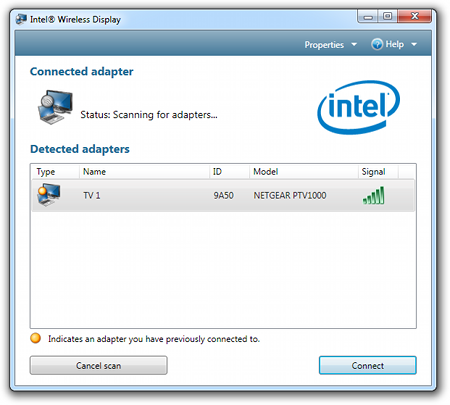Click the green signal strength bars
450x405 pixels.
[374, 195]
